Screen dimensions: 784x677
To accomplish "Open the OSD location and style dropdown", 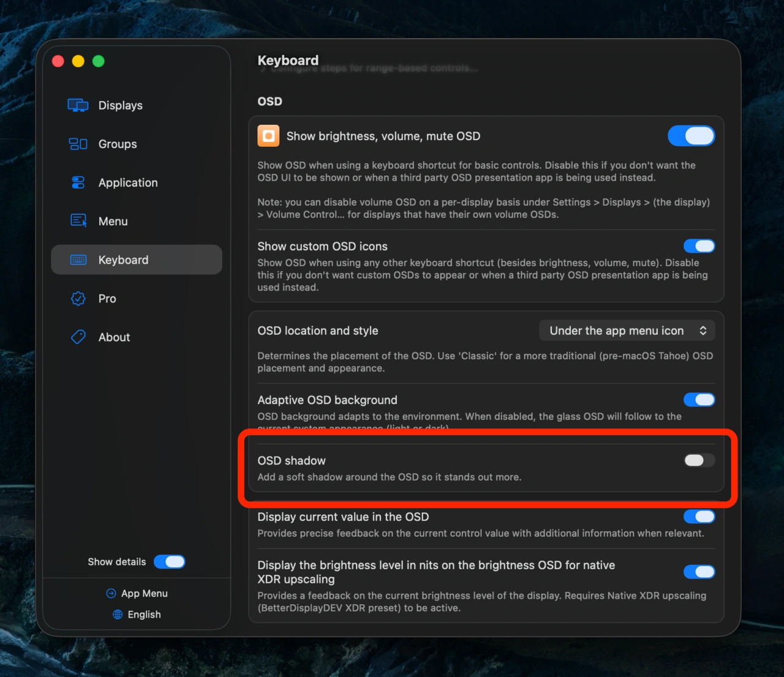I will [x=627, y=331].
